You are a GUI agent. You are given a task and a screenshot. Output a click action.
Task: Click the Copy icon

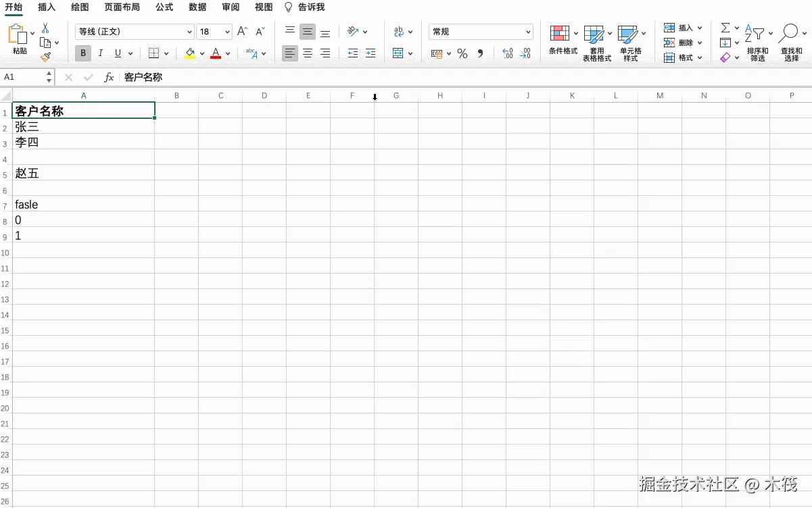coord(45,43)
